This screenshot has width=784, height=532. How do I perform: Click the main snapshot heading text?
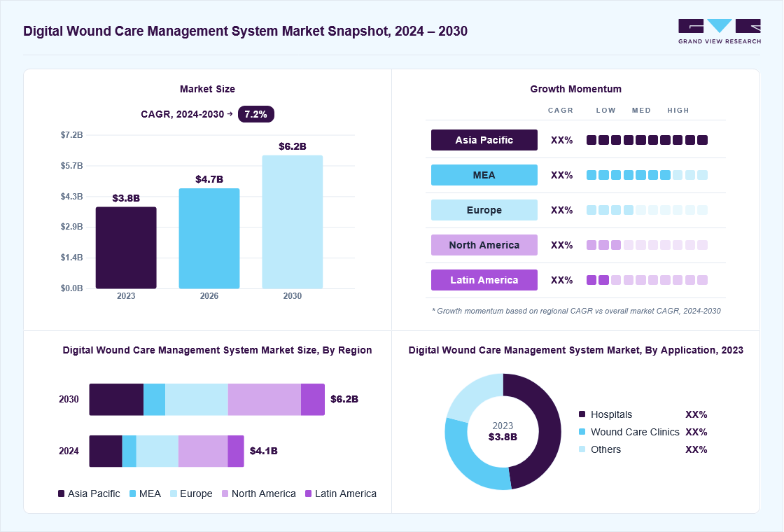(x=246, y=31)
